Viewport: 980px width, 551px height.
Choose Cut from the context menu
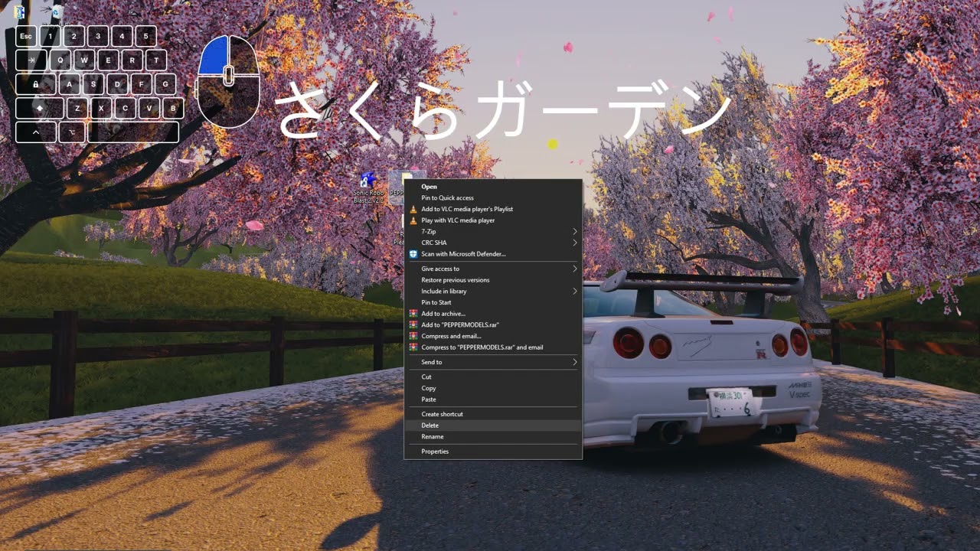pos(493,377)
